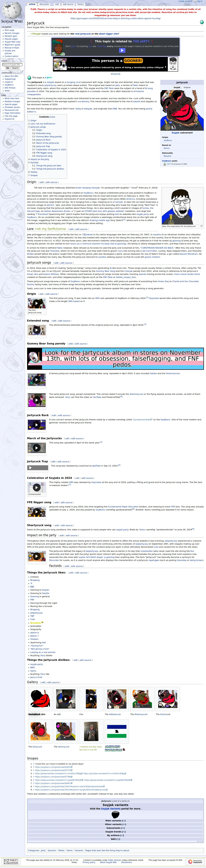The image size is (206, 868).
Task: Open Random gem in the sidebar
Action: click(11, 36)
